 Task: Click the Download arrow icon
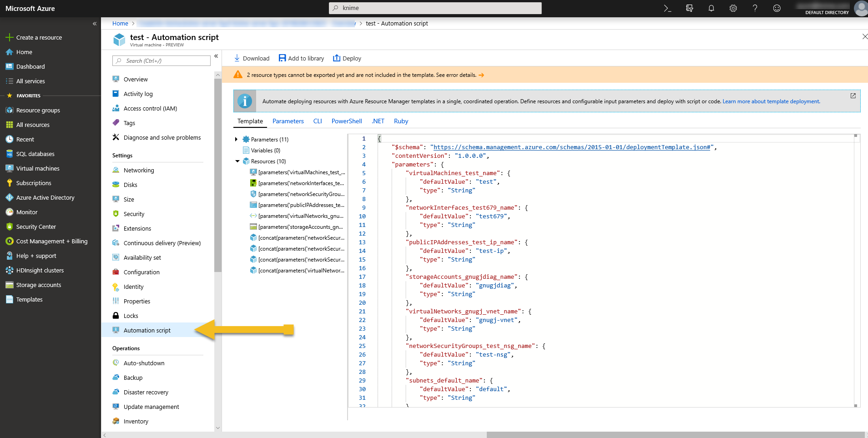coord(237,58)
